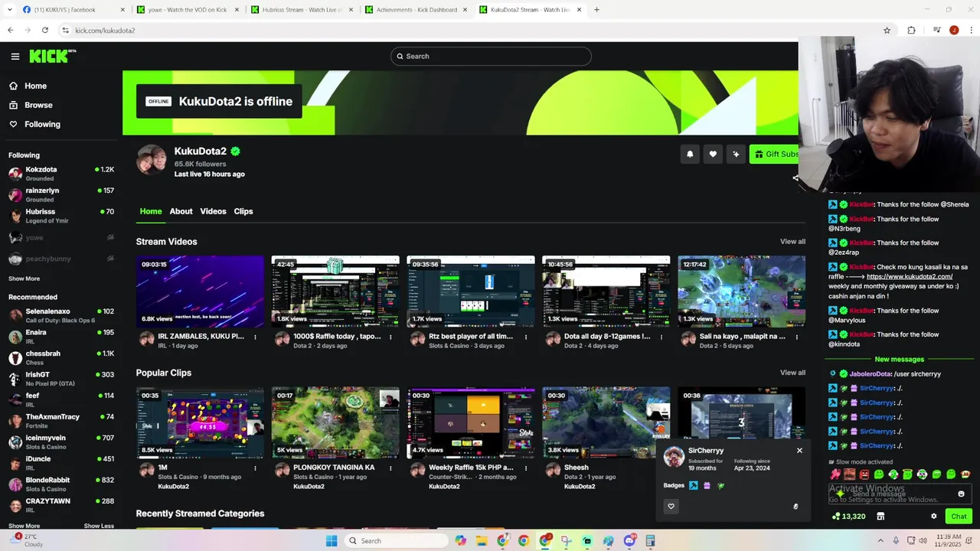Open the Sheesh clip thumbnail
The height and width of the screenshot is (551, 980).
[x=606, y=422]
